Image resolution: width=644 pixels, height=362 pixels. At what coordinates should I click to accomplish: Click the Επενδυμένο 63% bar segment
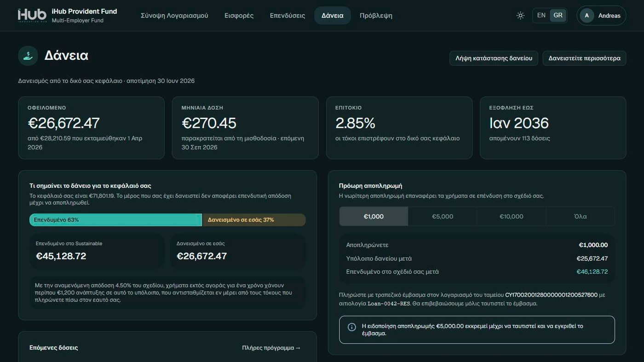(x=116, y=220)
